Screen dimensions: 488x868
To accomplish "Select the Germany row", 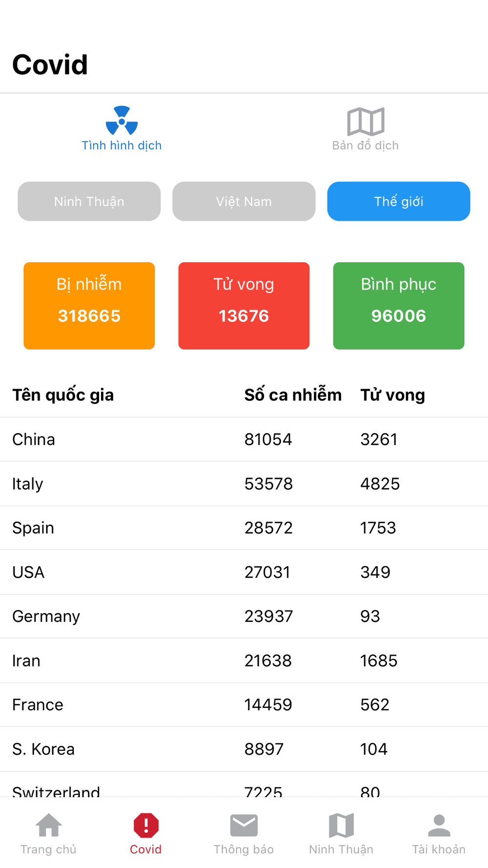I will 244,616.
